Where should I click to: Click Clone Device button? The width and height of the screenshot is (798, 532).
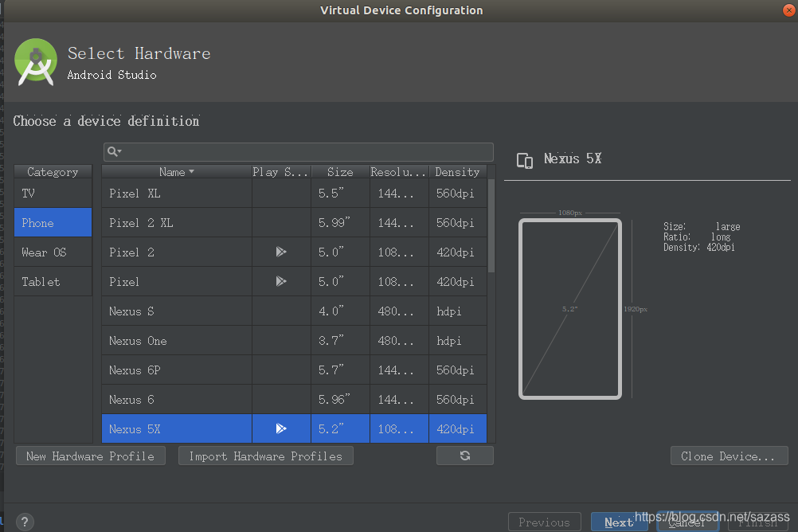729,456
